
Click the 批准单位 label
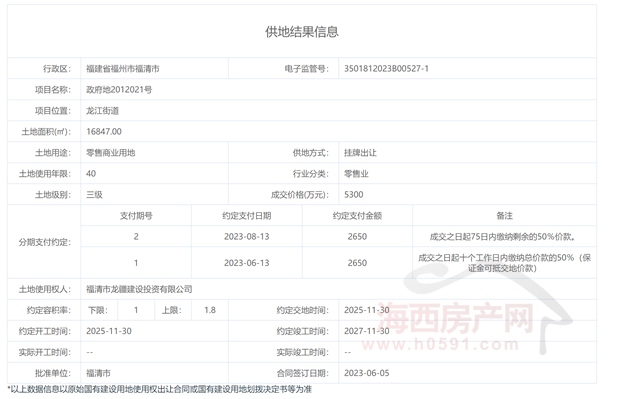click(53, 373)
